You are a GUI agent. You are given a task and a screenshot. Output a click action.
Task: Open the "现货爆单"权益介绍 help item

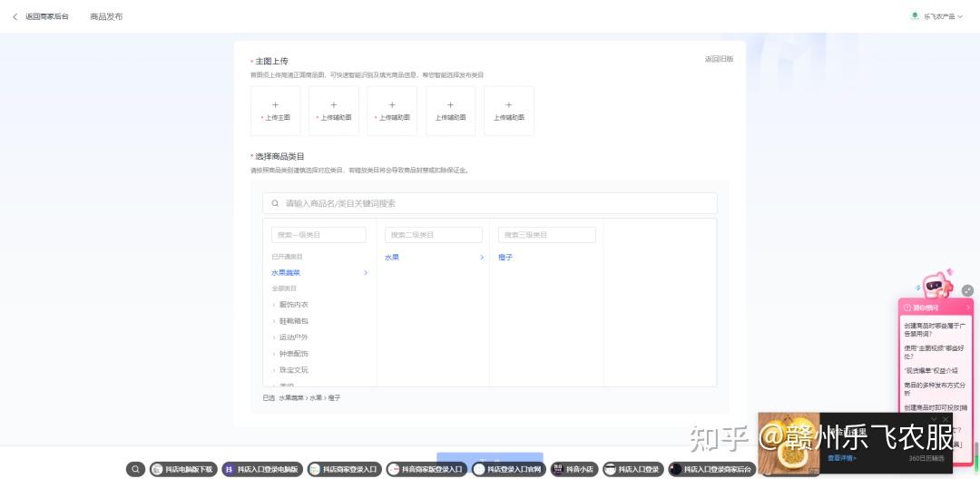pyautogui.click(x=931, y=370)
